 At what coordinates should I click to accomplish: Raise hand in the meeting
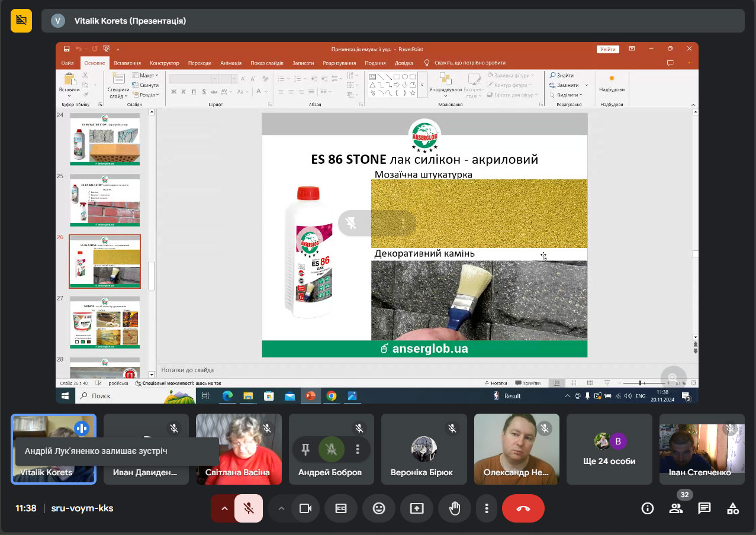(455, 508)
